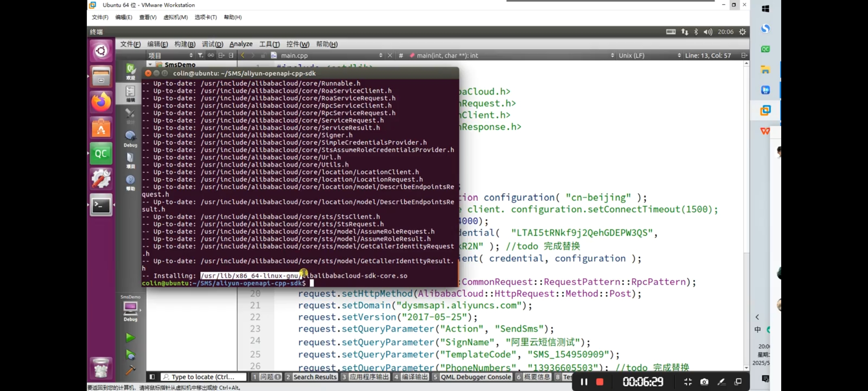The image size is (868, 391).
Task: Run the project with green play arrow
Action: click(x=130, y=338)
